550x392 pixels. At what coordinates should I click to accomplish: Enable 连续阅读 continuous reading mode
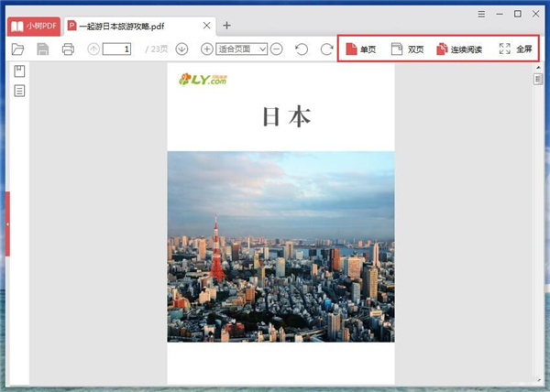tap(459, 49)
